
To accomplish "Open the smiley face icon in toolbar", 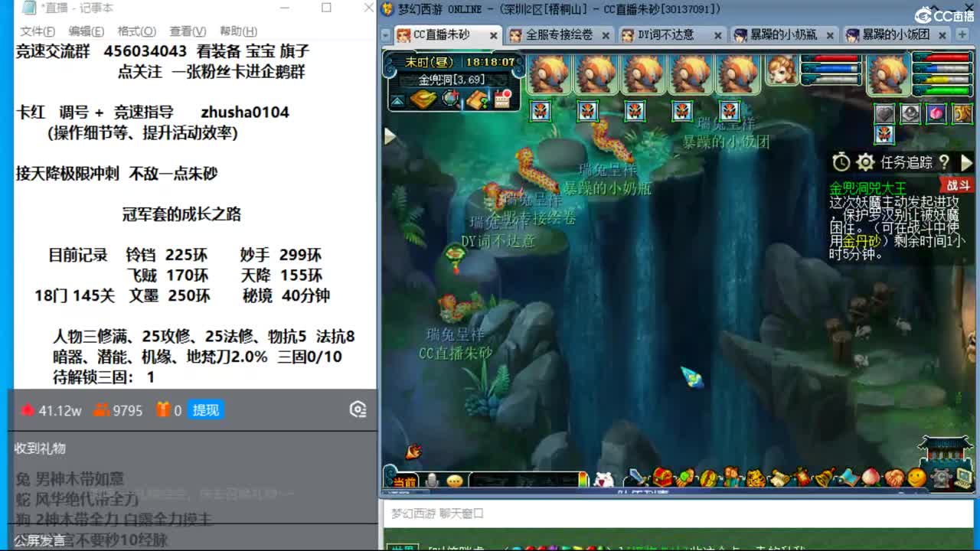I will click(x=916, y=478).
